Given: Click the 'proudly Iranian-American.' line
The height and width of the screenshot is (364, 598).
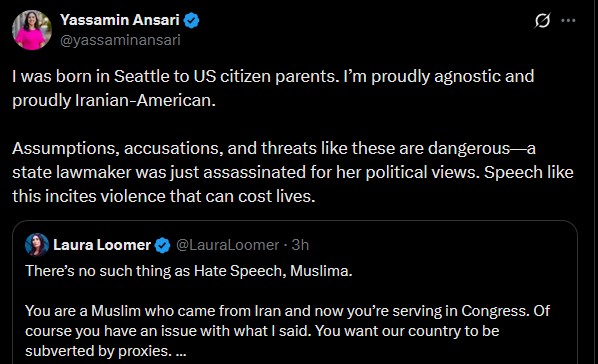Looking at the screenshot, I should [x=114, y=100].
